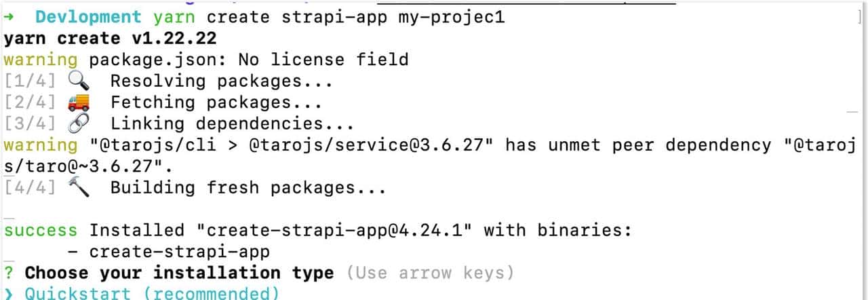Click the chain link emoji beside Linking dependencies
Viewport: 868px width, 300px height.
coord(79,124)
